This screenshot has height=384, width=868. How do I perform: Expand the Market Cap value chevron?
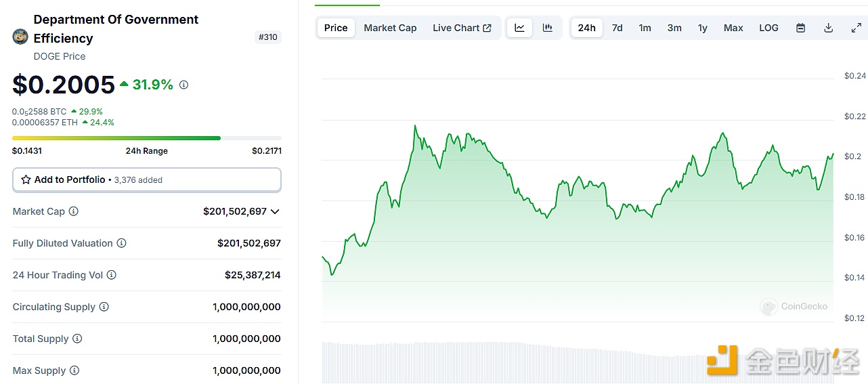275,211
